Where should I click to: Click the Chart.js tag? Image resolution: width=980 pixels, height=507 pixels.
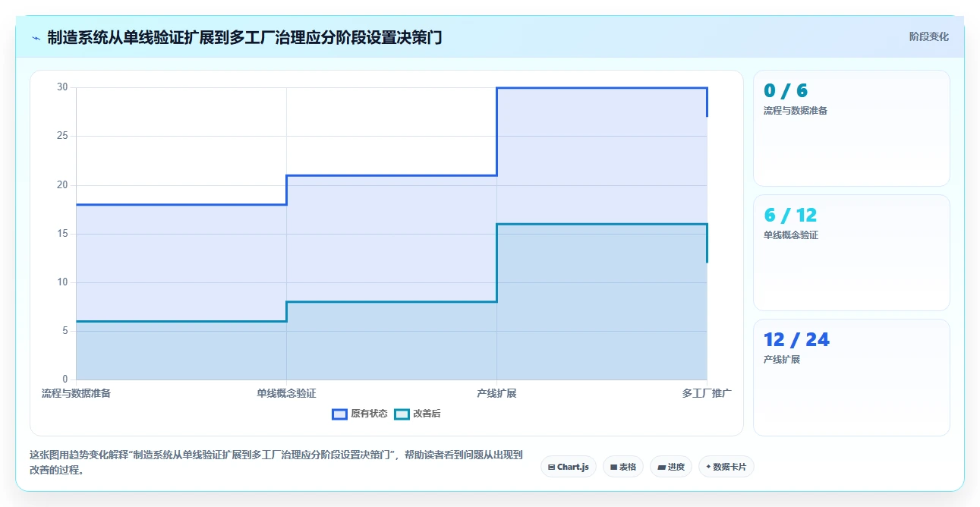tap(569, 467)
